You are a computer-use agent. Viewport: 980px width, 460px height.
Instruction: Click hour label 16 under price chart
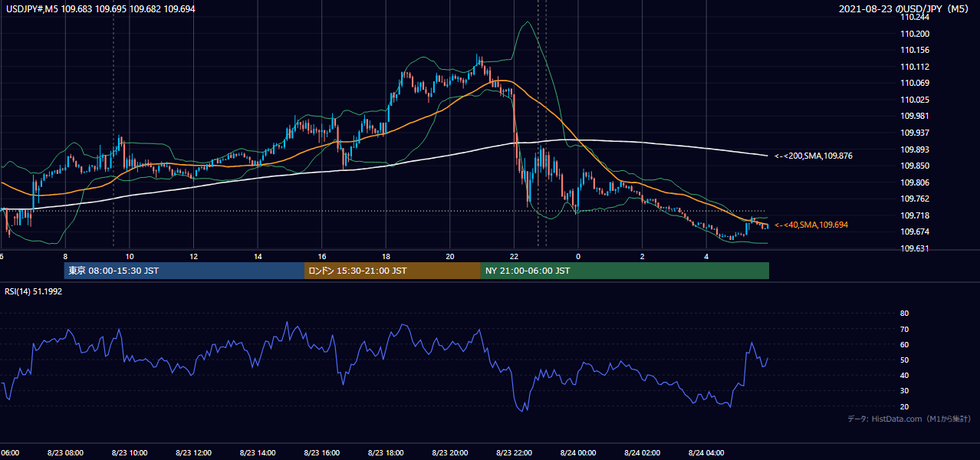(x=322, y=257)
